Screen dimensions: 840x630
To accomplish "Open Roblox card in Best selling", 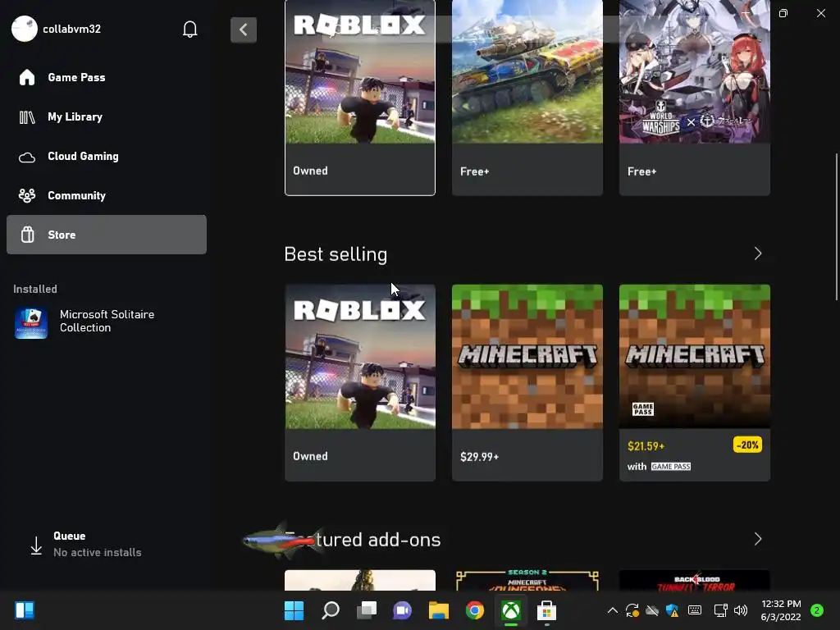I will 360,382.
